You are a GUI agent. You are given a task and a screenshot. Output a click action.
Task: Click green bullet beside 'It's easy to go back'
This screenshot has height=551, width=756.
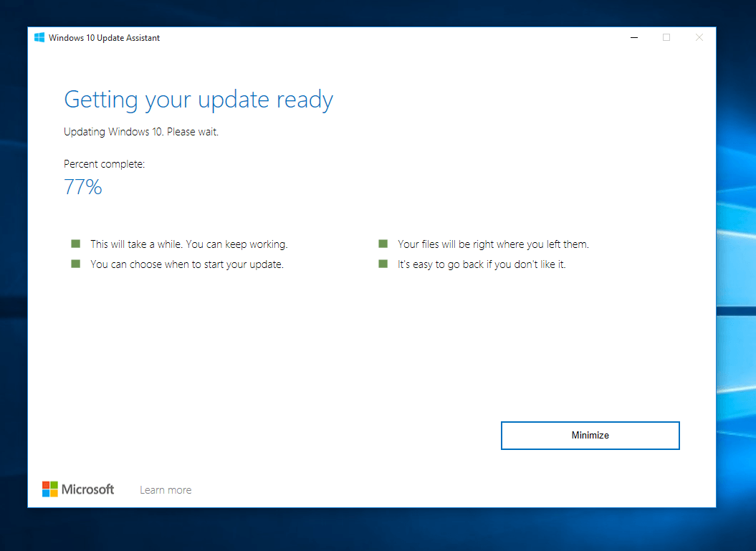click(x=383, y=264)
